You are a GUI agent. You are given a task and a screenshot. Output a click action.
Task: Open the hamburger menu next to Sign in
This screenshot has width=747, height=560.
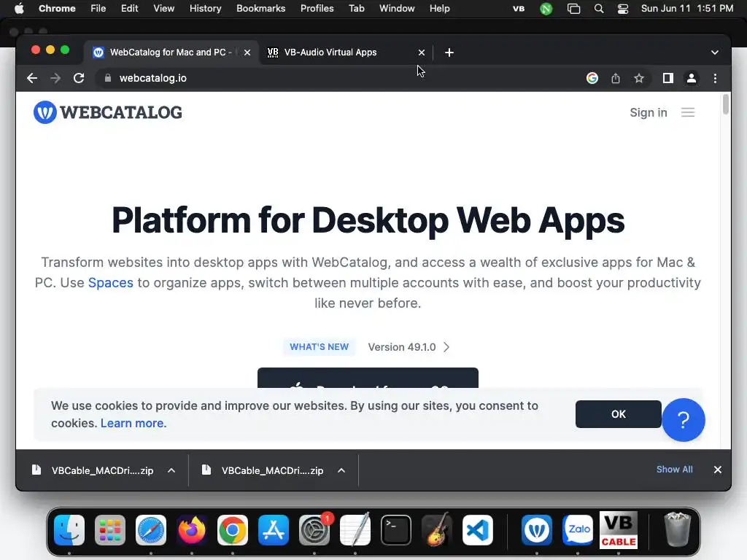687,112
